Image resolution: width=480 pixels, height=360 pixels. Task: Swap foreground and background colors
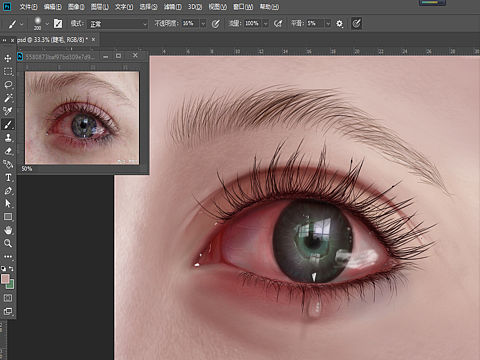pyautogui.click(x=11, y=268)
